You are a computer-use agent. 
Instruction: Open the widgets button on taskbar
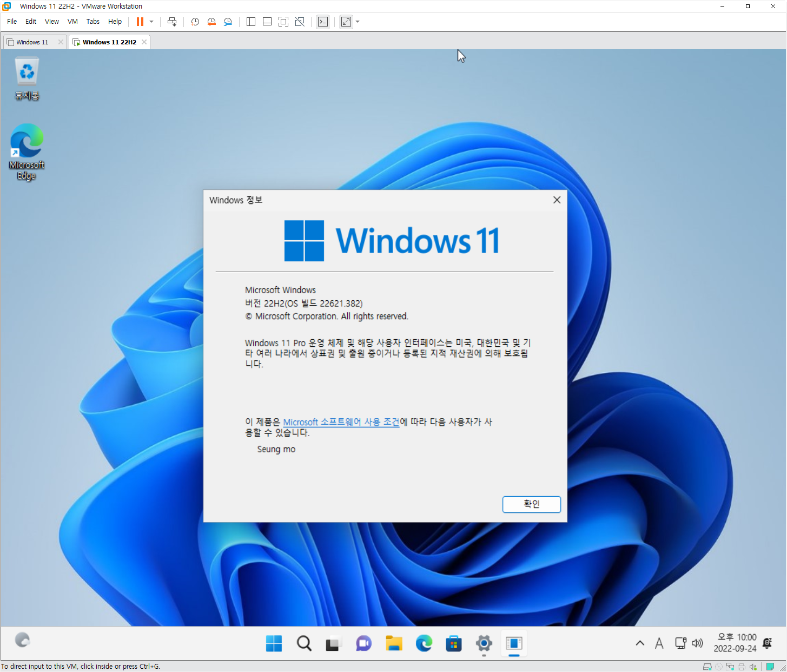22,641
